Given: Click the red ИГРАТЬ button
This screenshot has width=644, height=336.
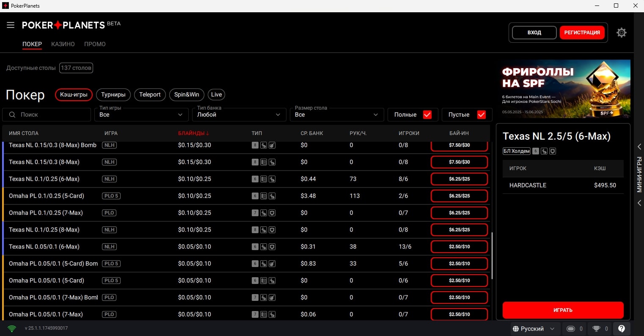Looking at the screenshot, I should [563, 310].
